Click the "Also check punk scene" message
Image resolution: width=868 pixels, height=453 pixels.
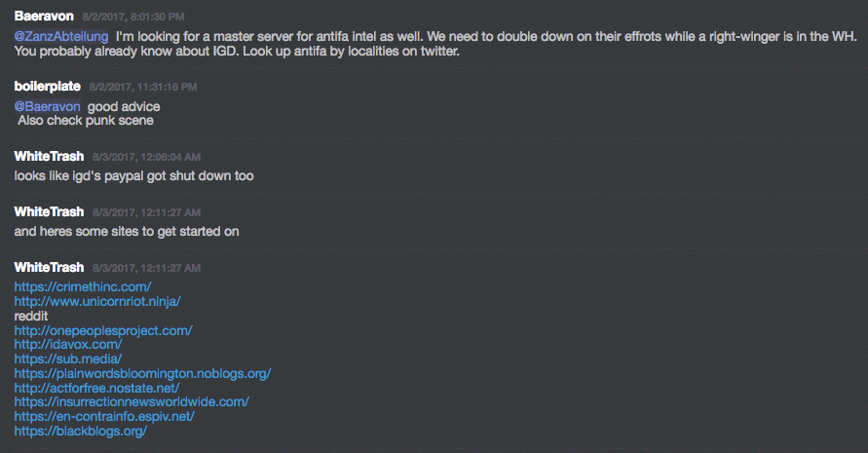pos(86,121)
